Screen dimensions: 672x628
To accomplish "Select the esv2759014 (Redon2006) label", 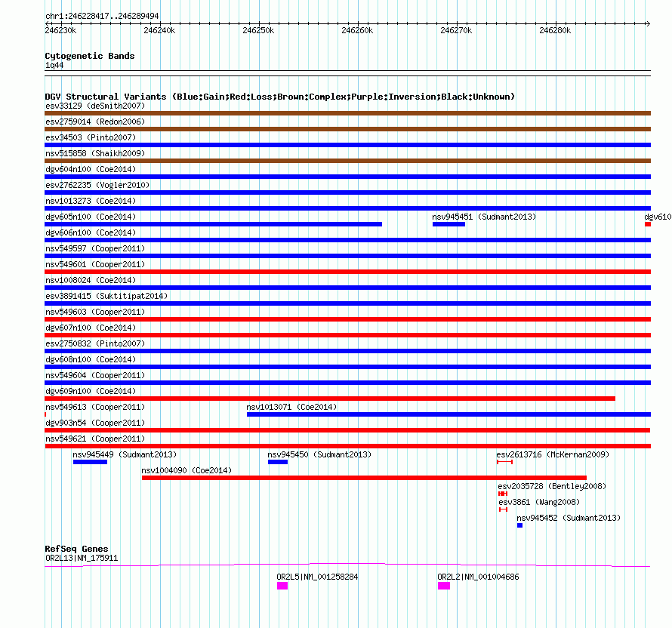I will (95, 122).
